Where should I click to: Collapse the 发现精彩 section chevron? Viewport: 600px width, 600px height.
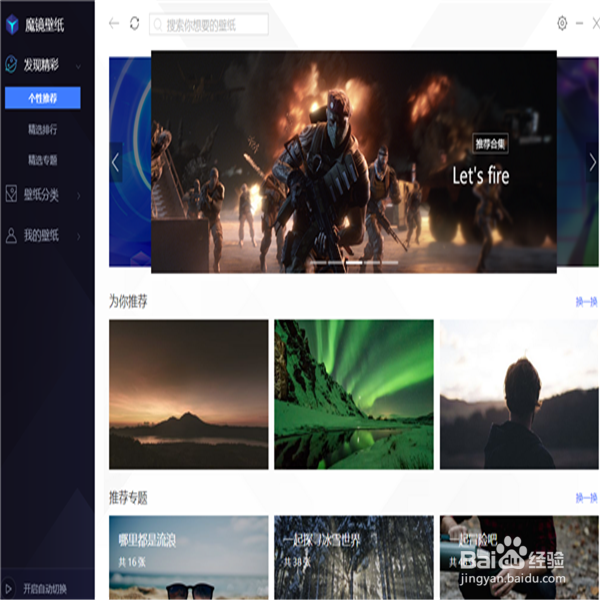(78, 67)
